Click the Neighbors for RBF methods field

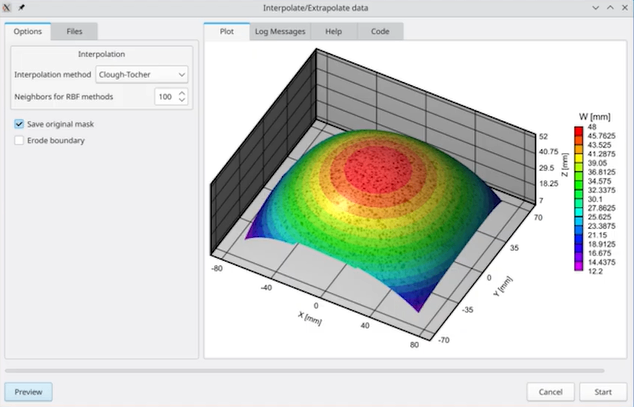pyautogui.click(x=165, y=97)
